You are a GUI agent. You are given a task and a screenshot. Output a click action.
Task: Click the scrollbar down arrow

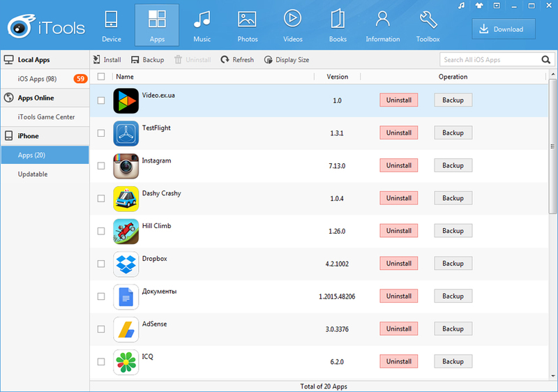click(552, 376)
